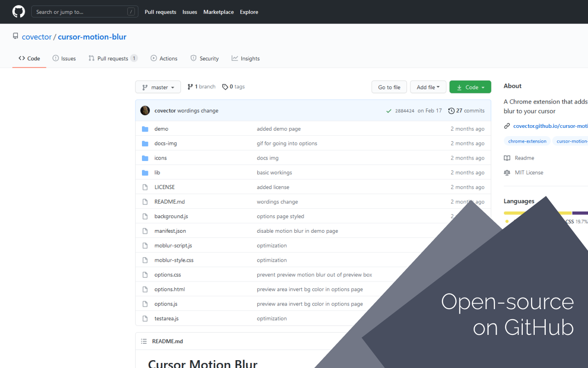Viewport: 588px width, 368px height.
Task: Select the commit history clock icon
Action: point(452,111)
